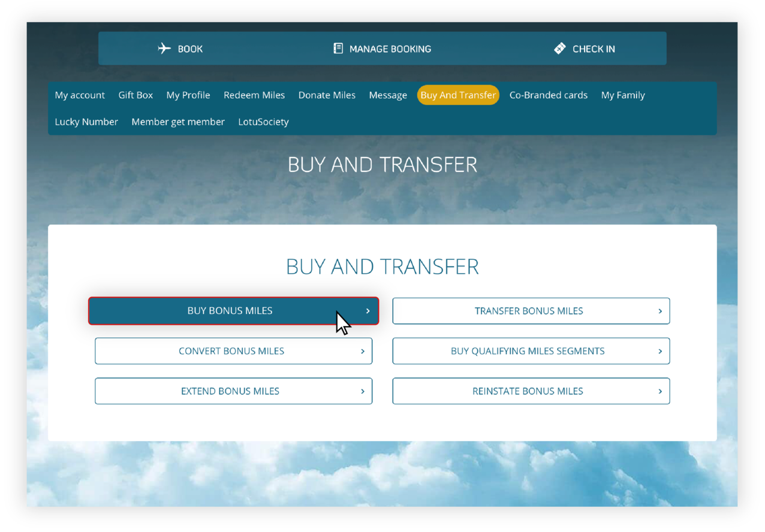The width and height of the screenshot is (765, 532).
Task: Open Co-Branded cards
Action: tap(548, 95)
